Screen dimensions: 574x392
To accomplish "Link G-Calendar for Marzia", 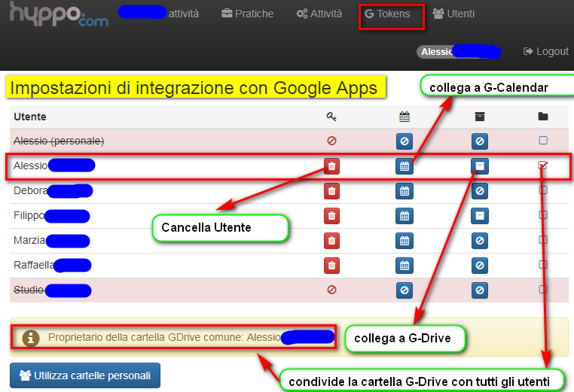I will point(405,241).
